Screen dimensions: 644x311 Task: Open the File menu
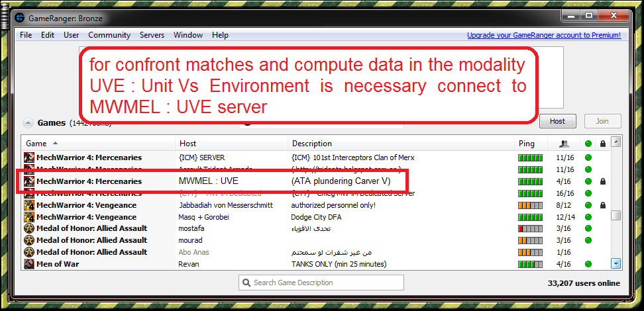coord(26,35)
